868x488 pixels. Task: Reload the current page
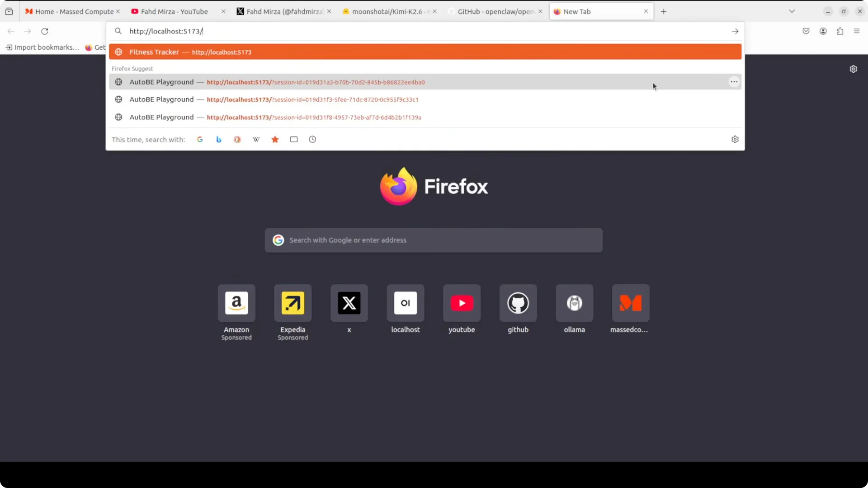click(44, 31)
